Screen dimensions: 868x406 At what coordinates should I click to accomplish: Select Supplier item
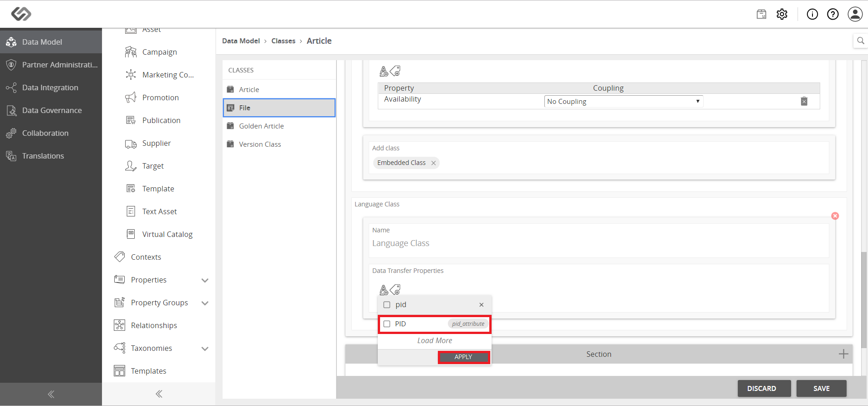pyautogui.click(x=159, y=143)
